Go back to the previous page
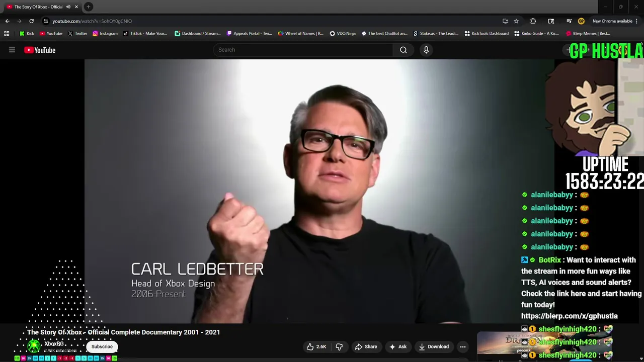644x362 pixels. pyautogui.click(x=7, y=21)
